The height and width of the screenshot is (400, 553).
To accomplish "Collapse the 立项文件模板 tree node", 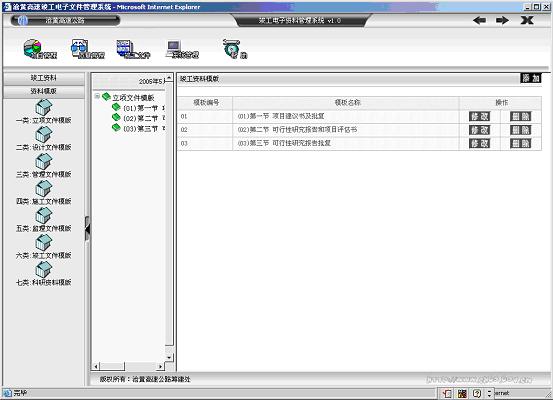I will pos(97,96).
